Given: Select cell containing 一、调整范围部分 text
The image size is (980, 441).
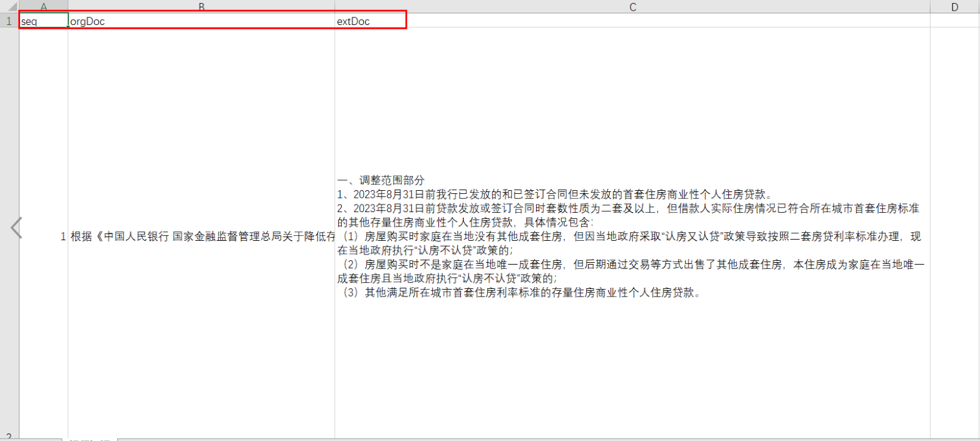Looking at the screenshot, I should click(x=632, y=236).
